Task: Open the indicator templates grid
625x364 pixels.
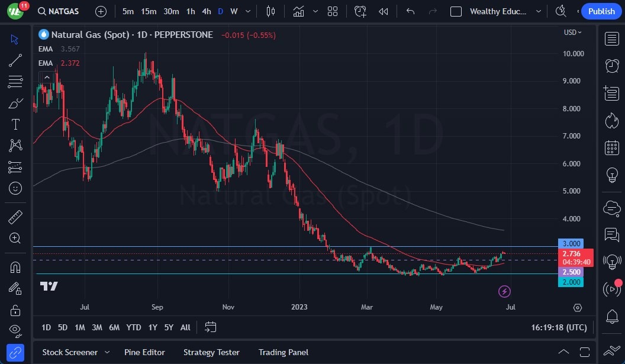Action: pyautogui.click(x=333, y=12)
